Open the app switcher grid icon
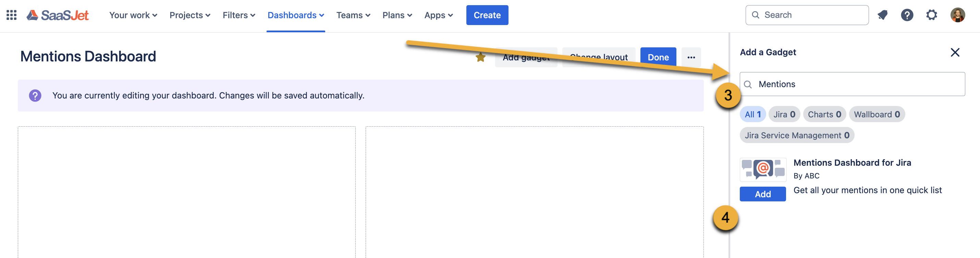This screenshot has width=980, height=258. click(x=11, y=15)
